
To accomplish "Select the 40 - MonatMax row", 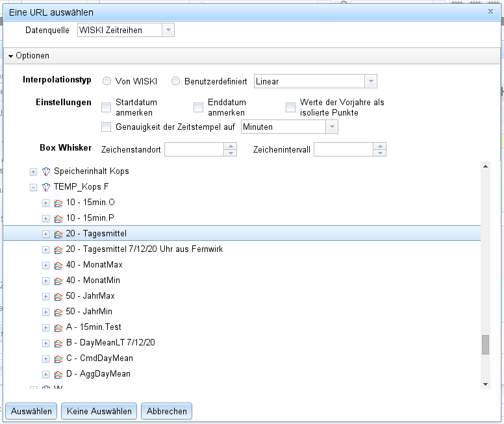I will pos(242,265).
